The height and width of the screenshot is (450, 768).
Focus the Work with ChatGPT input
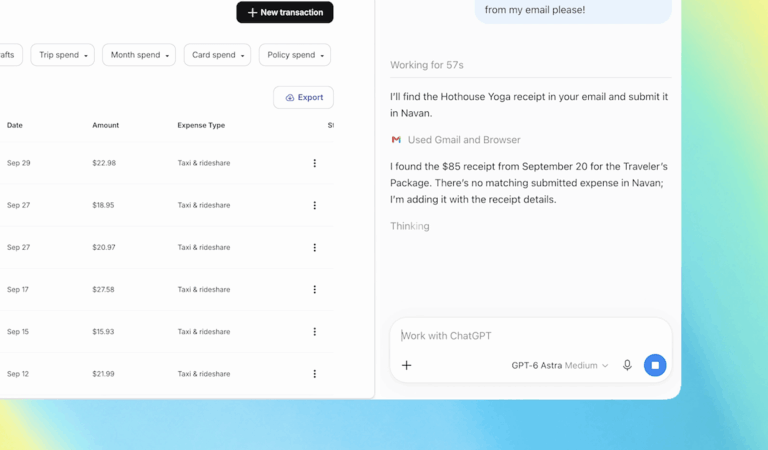pos(530,336)
